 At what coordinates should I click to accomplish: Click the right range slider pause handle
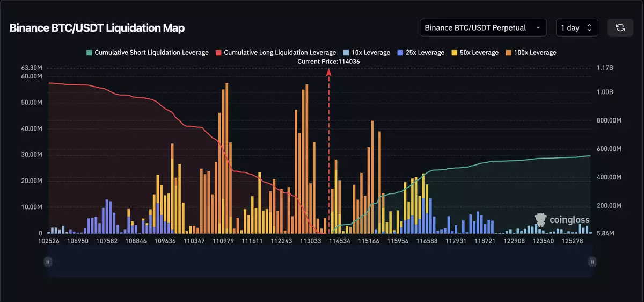point(592,262)
